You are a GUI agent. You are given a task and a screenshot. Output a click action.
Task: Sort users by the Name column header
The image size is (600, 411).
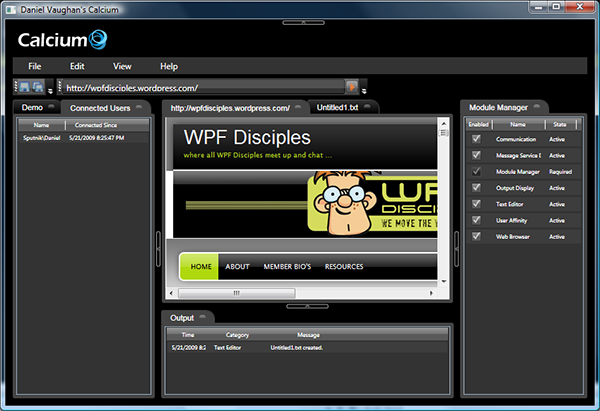click(41, 125)
